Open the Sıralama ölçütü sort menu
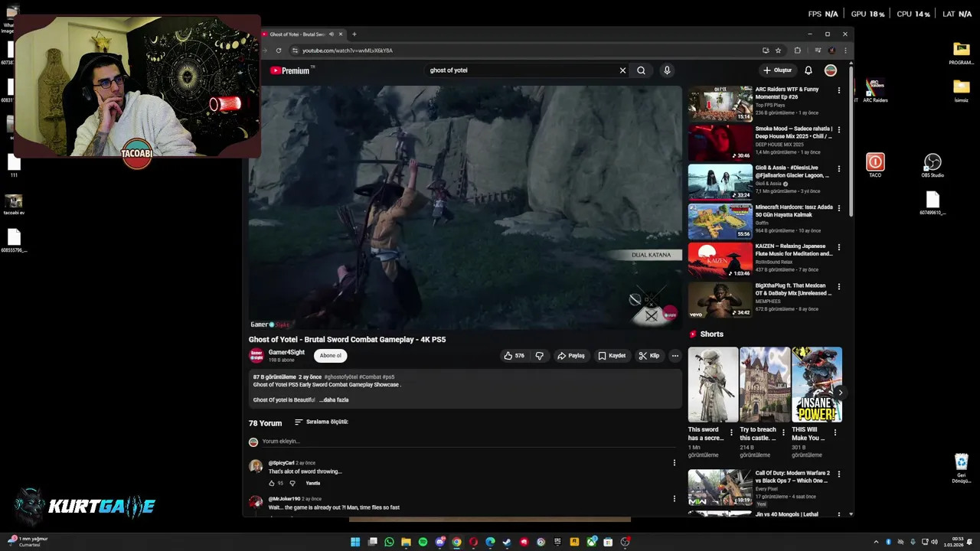This screenshot has height=551, width=980. [321, 422]
